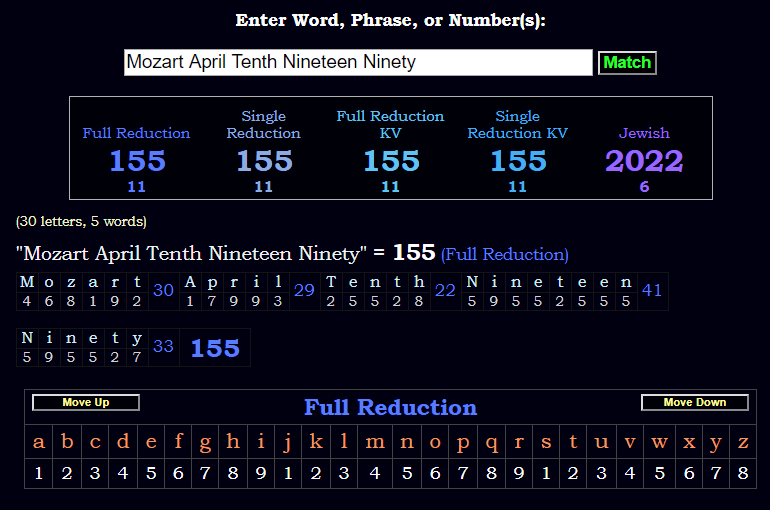Click the letter 'o' in cipher chart

click(435, 442)
